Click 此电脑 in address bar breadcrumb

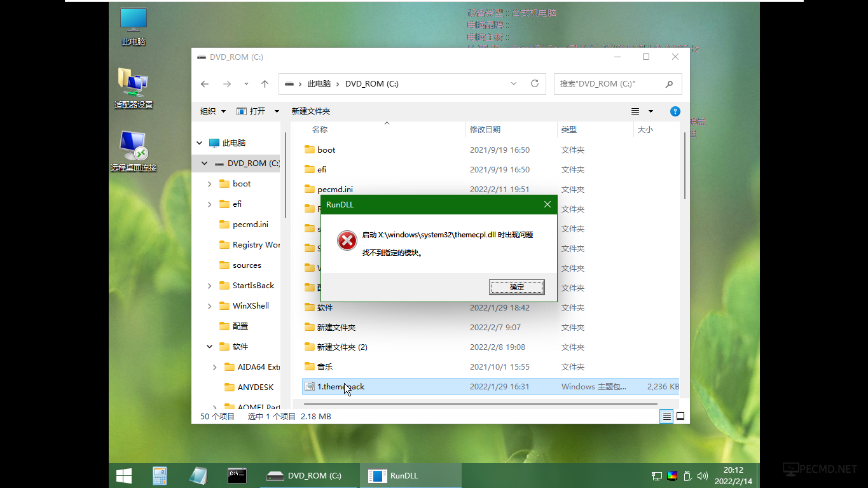319,84
